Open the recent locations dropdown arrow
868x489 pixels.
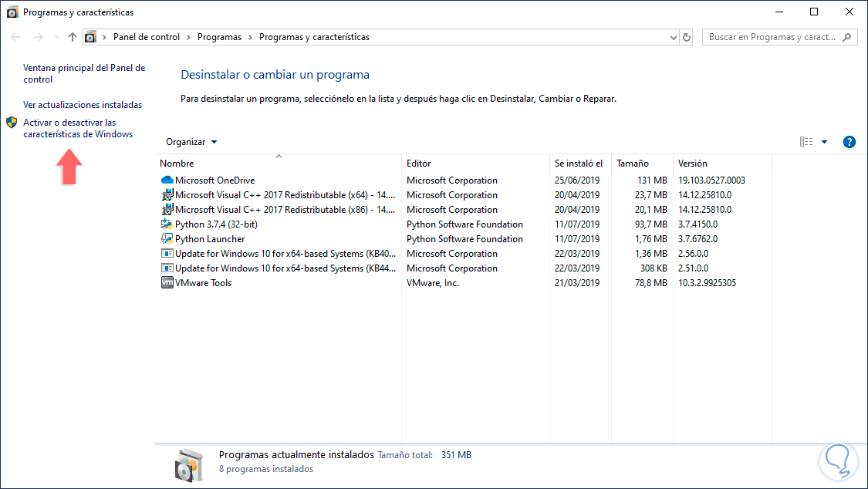pyautogui.click(x=56, y=37)
